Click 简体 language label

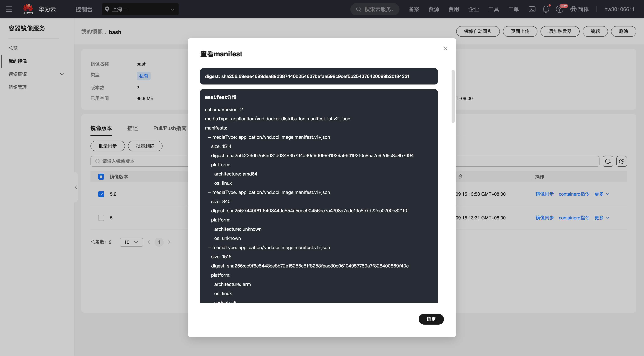[x=583, y=9]
